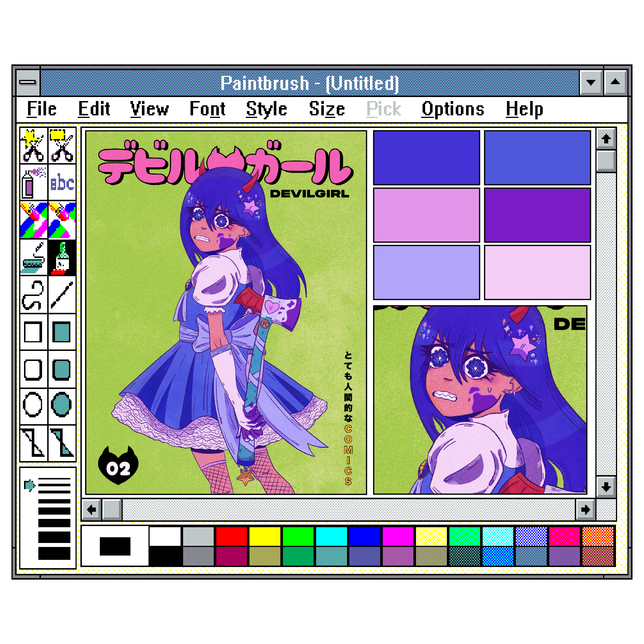Open the Edit menu
Screen dimensions: 644x644
coord(94,108)
